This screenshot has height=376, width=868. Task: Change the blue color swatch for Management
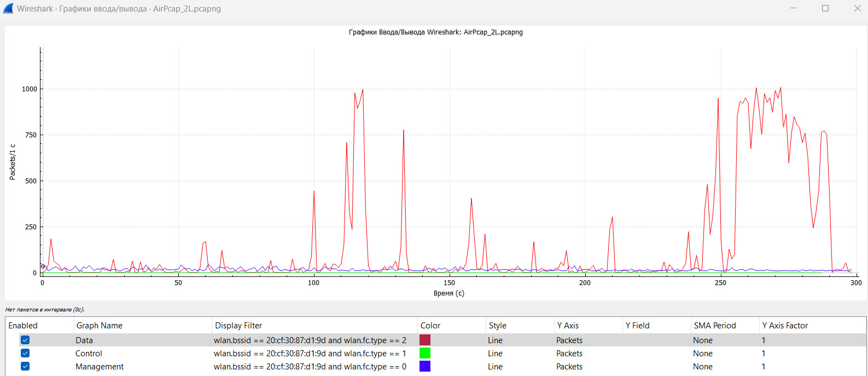[425, 366]
